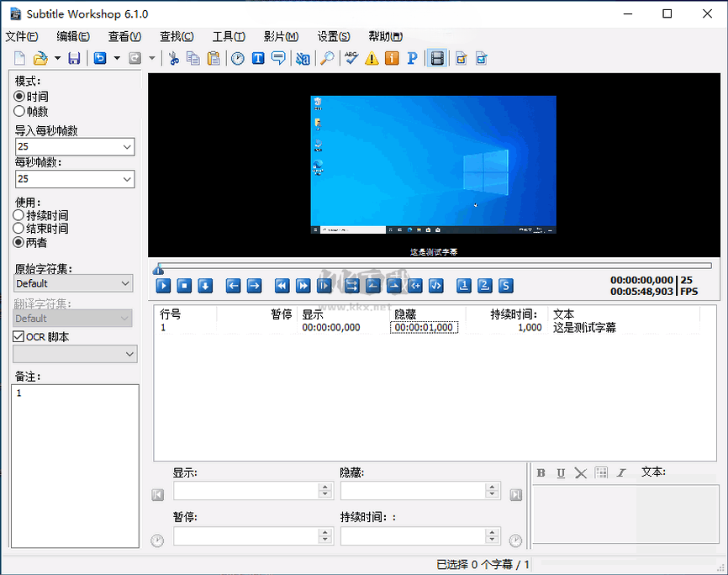Viewport: 728px width, 575px height.
Task: Click the Save (floppy disk) toolbar icon
Action: tap(74, 58)
